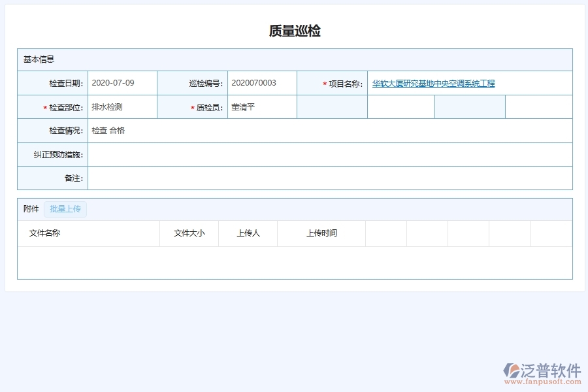Image resolution: width=588 pixels, height=392 pixels.
Task: Open project link 华软大厦研究基地中央空调系统工程
Action: point(433,83)
